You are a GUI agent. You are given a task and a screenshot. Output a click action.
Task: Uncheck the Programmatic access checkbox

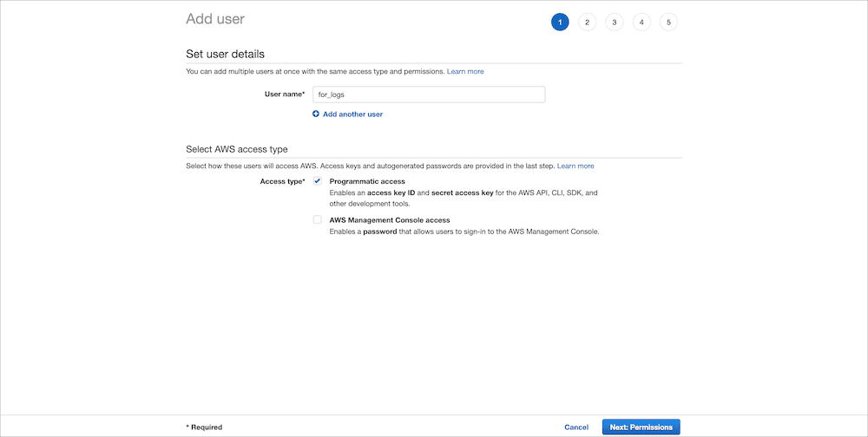(317, 181)
